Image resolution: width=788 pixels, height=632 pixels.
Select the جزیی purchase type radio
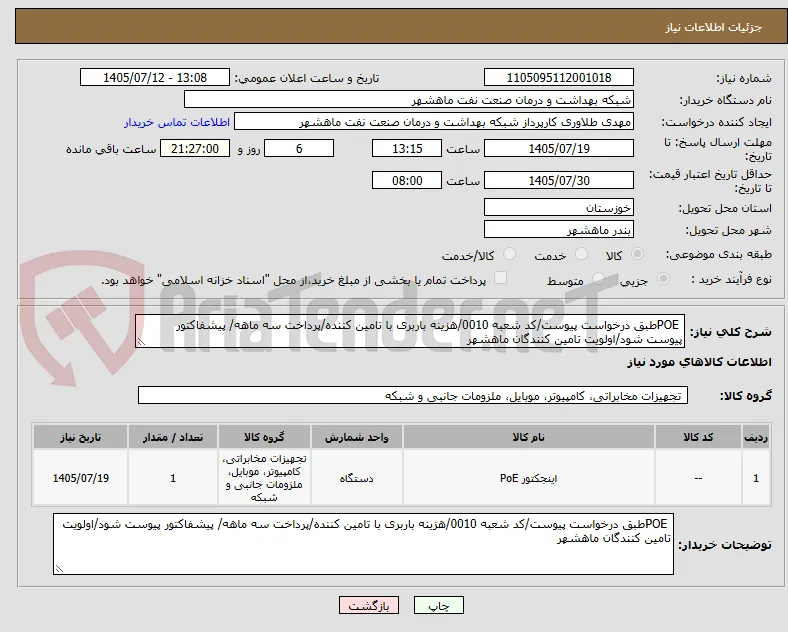[x=663, y=279]
